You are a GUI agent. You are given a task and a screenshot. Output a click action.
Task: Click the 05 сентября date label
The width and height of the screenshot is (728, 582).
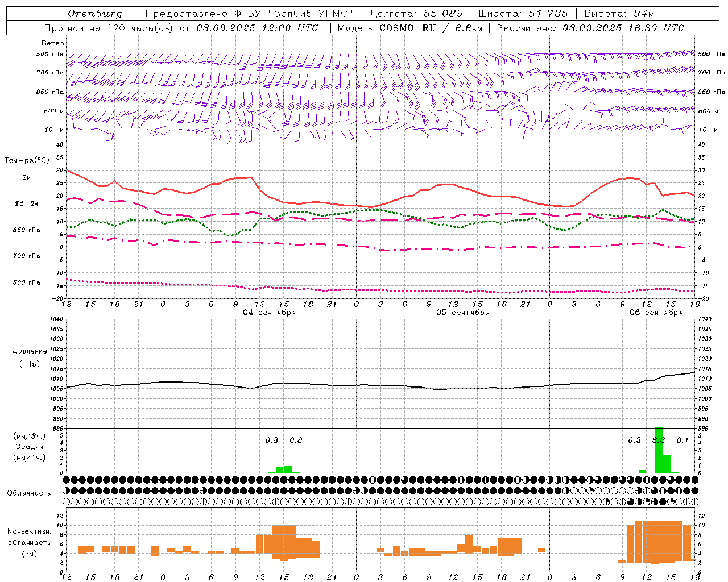[463, 313]
